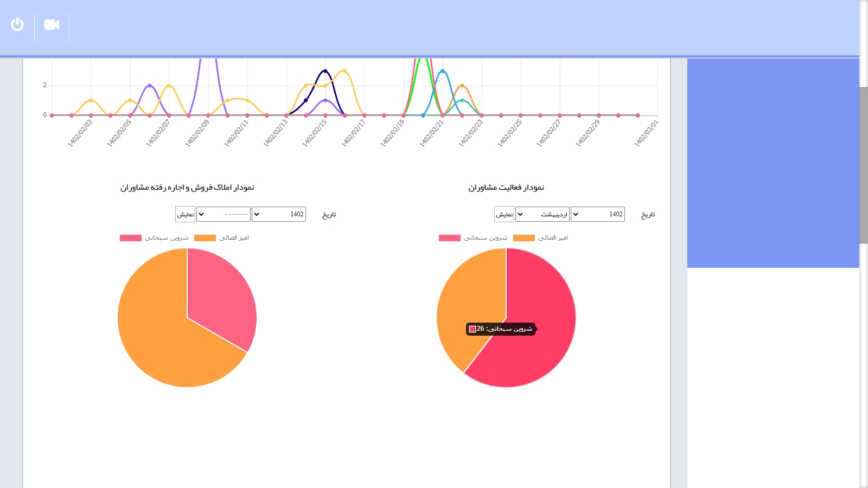The width and height of the screenshot is (868, 488).
Task: Open the اردیبهشت month dropdown
Action: 542,214
